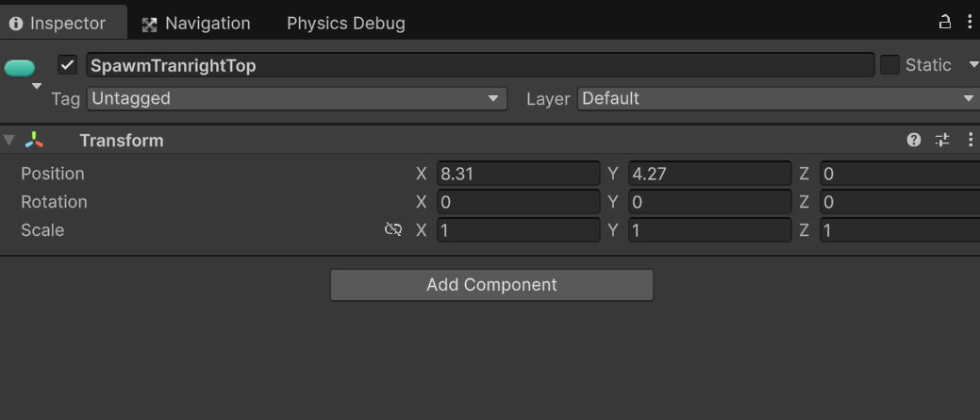The image size is (980, 420).
Task: Click the SpawmTranrightTop name field
Action: click(480, 65)
